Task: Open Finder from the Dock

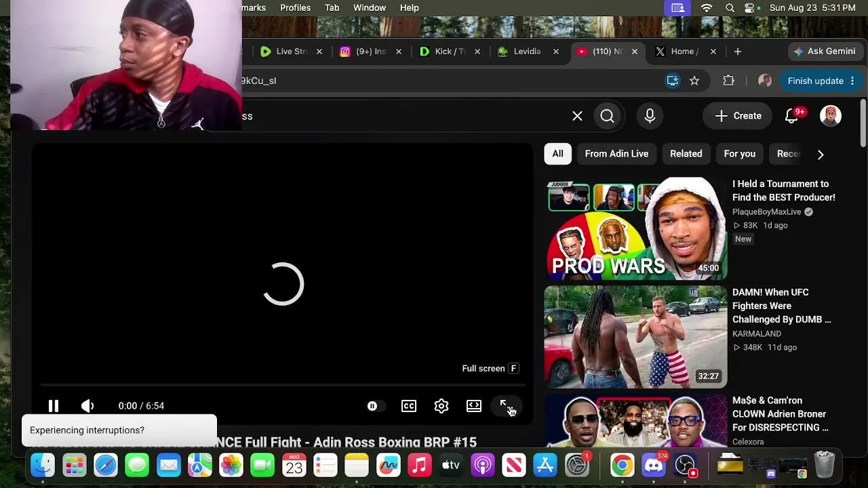Action: [43, 465]
